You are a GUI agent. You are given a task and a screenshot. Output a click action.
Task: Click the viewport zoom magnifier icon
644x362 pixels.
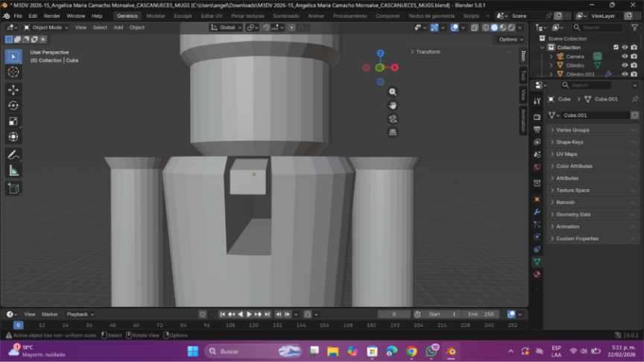tap(393, 92)
